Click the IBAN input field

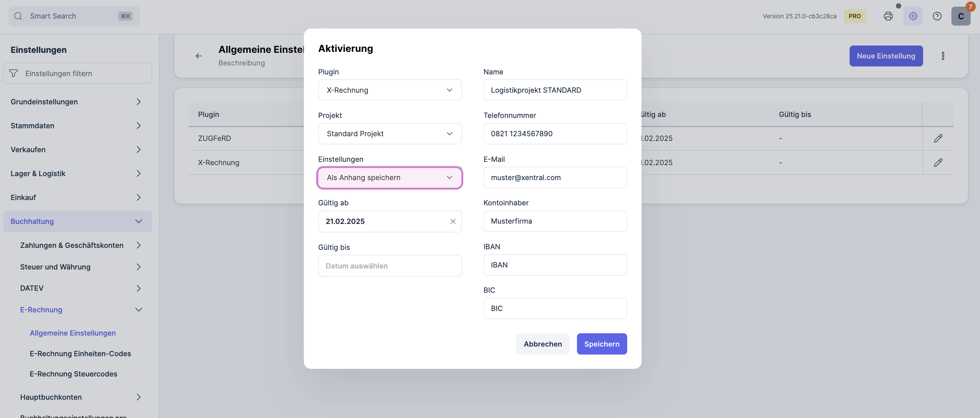[555, 265]
